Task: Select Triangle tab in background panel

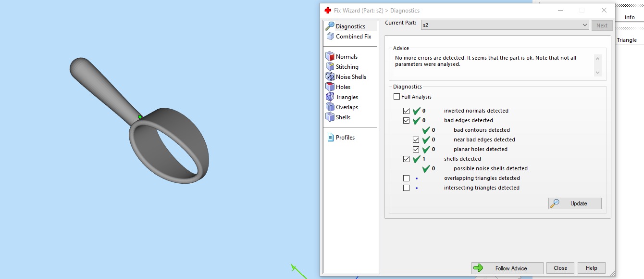Action: point(627,40)
